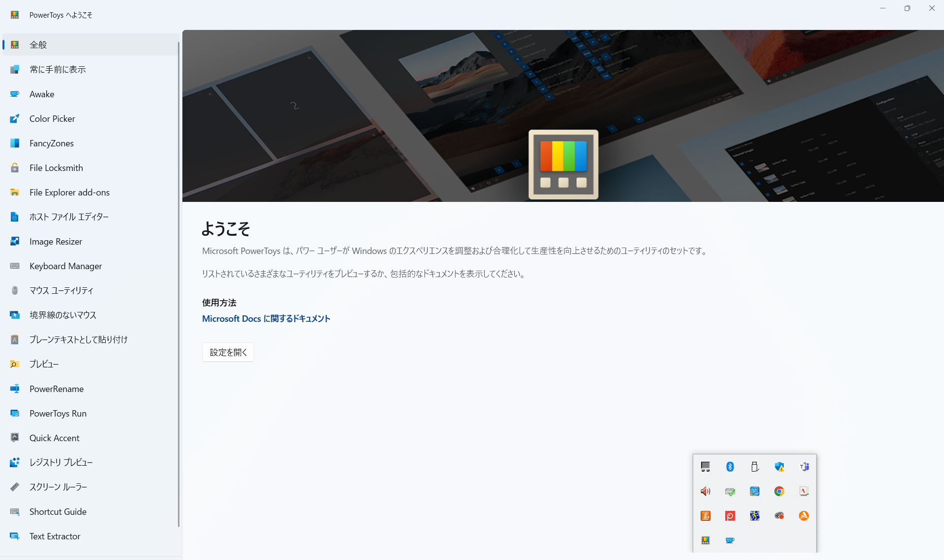The height and width of the screenshot is (560, 944).
Task: Click the Google Chrome tray icon
Action: pyautogui.click(x=779, y=491)
